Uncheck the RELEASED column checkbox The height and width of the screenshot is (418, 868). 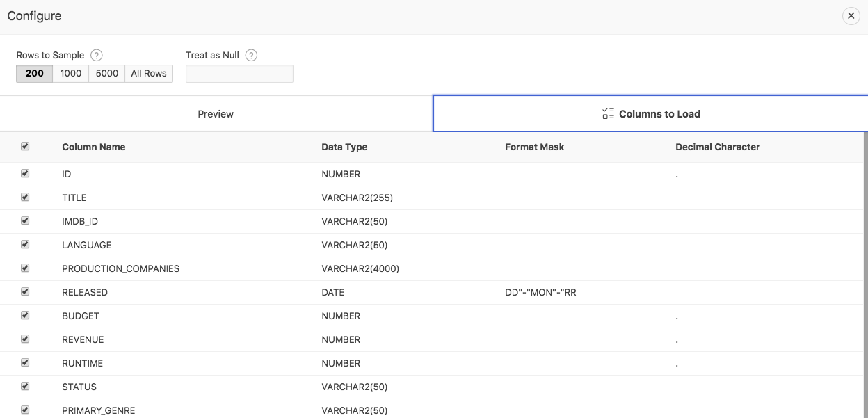click(x=25, y=292)
